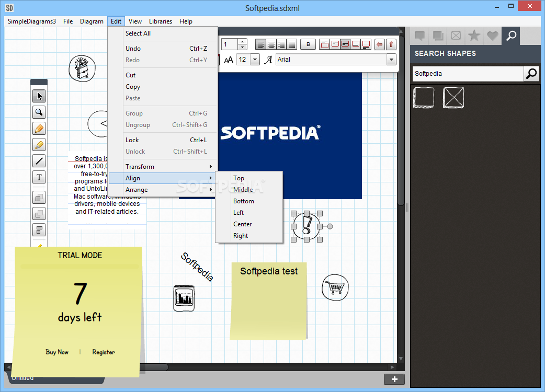Viewport: 545px width, 392px height.
Task: Select the burning file cabinet shape on canvas
Action: click(82, 68)
